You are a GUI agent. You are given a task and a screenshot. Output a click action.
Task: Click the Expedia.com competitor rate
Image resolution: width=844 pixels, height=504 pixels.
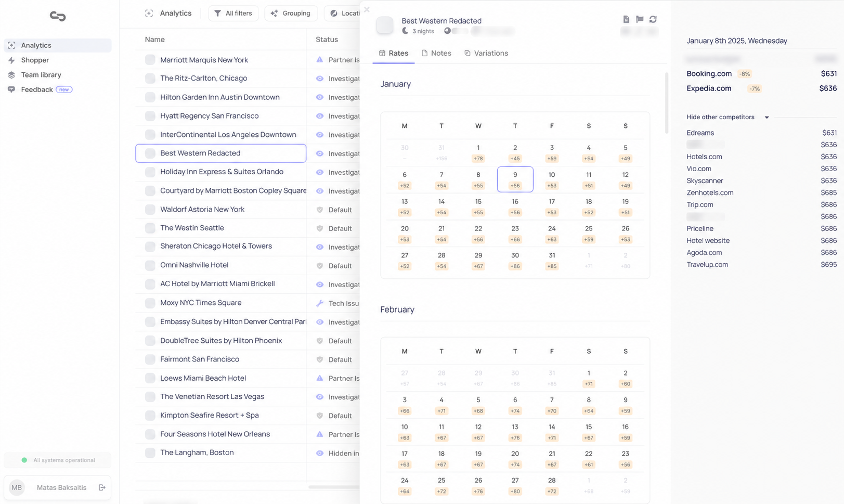point(761,88)
